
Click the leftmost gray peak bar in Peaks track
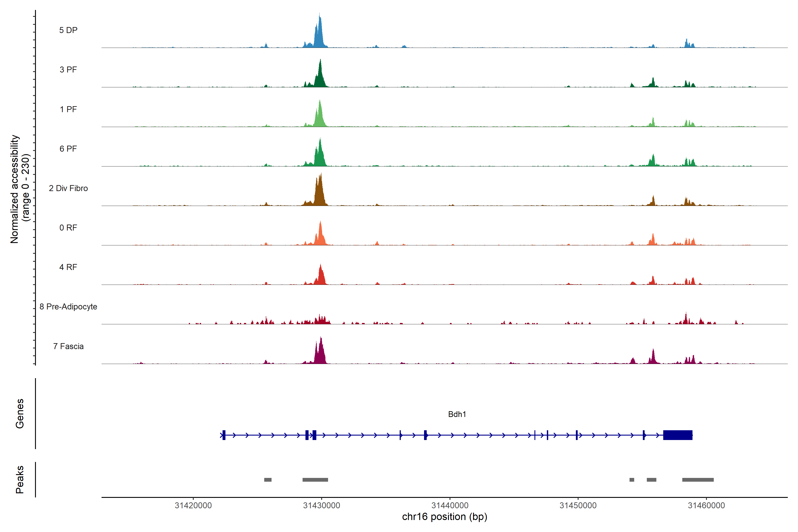pyautogui.click(x=268, y=480)
